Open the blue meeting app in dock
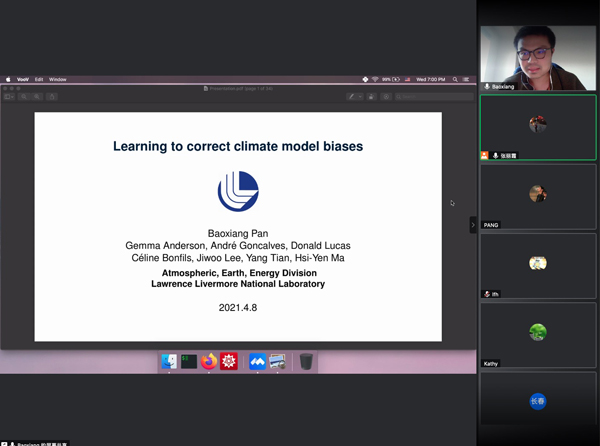The height and width of the screenshot is (446, 600). (258, 361)
